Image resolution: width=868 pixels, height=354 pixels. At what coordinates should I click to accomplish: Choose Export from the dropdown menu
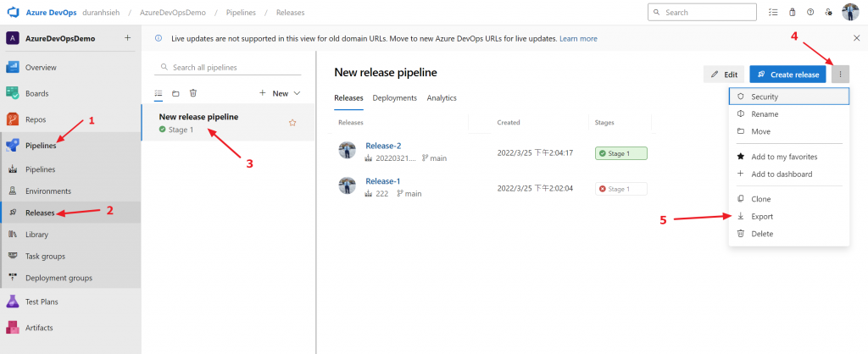[x=789, y=216]
